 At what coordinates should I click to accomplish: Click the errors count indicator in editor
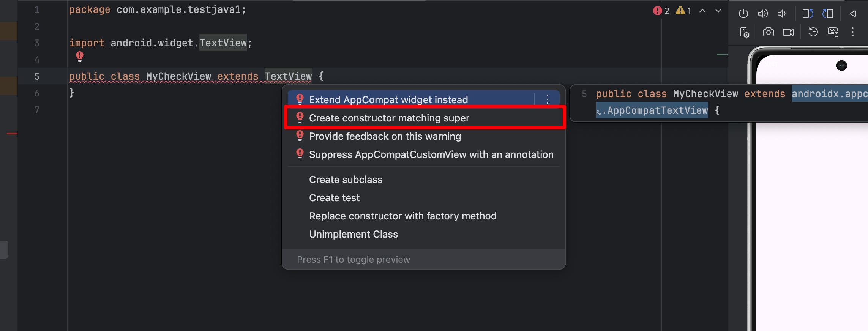pyautogui.click(x=661, y=11)
